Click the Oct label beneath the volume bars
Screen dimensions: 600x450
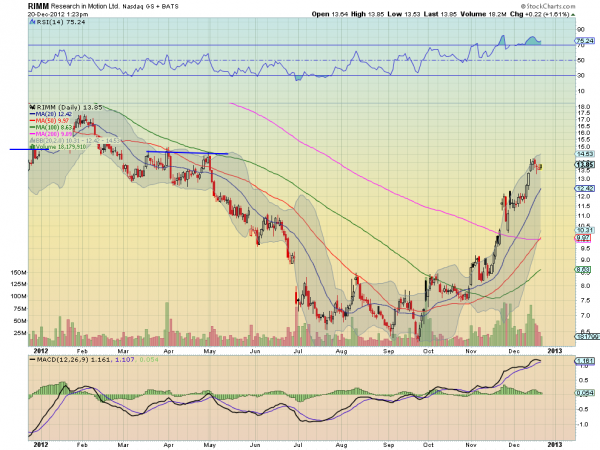(x=428, y=351)
